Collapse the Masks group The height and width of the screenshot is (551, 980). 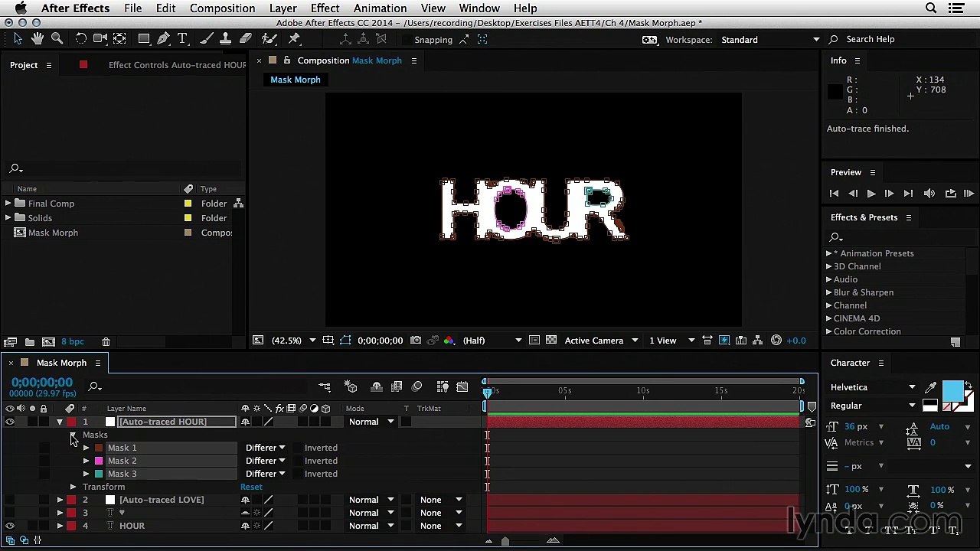point(73,435)
